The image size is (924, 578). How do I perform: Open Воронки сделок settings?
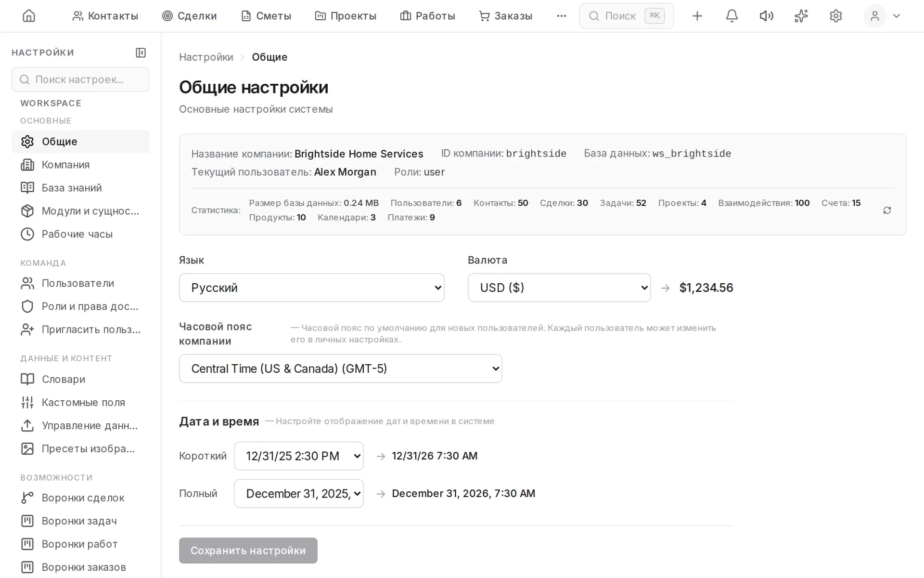point(80,498)
